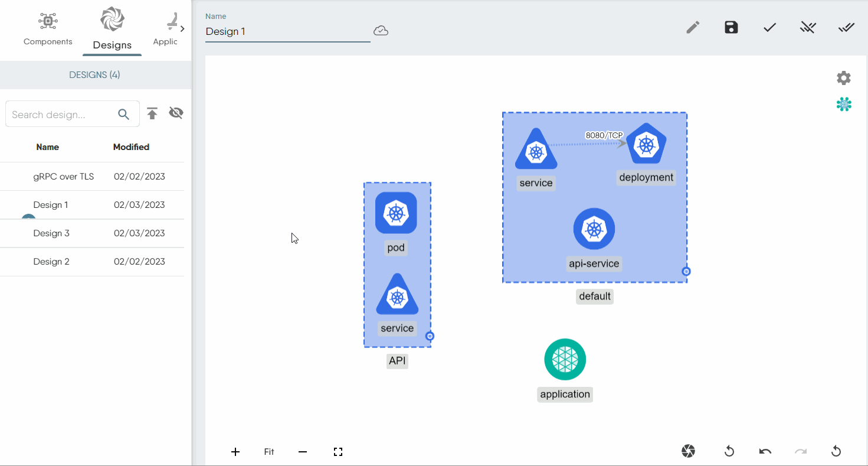868x466 pixels.
Task: Click the teal Meshery icon under gear
Action: (844, 105)
